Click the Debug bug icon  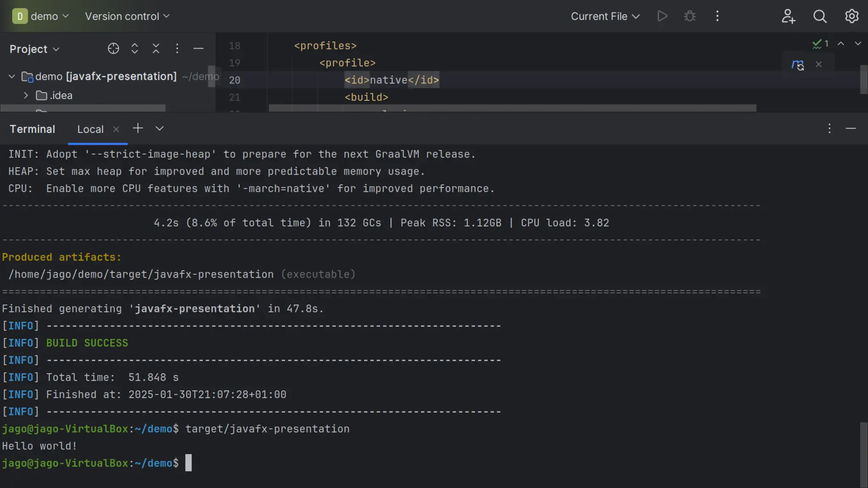coord(690,16)
